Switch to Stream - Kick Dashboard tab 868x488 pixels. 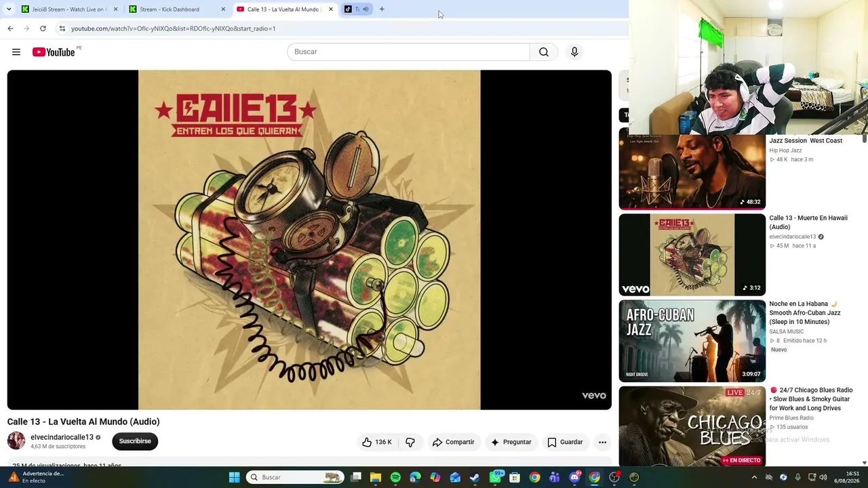(176, 9)
